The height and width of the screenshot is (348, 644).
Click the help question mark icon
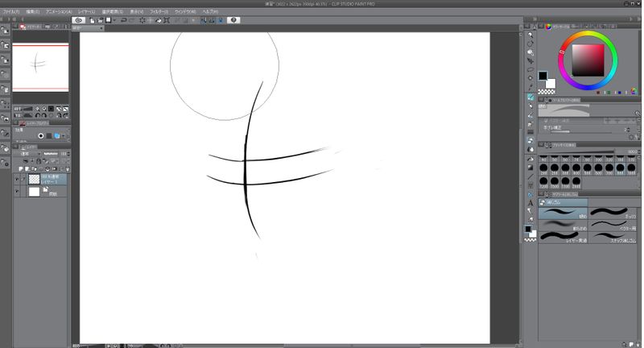(233, 19)
